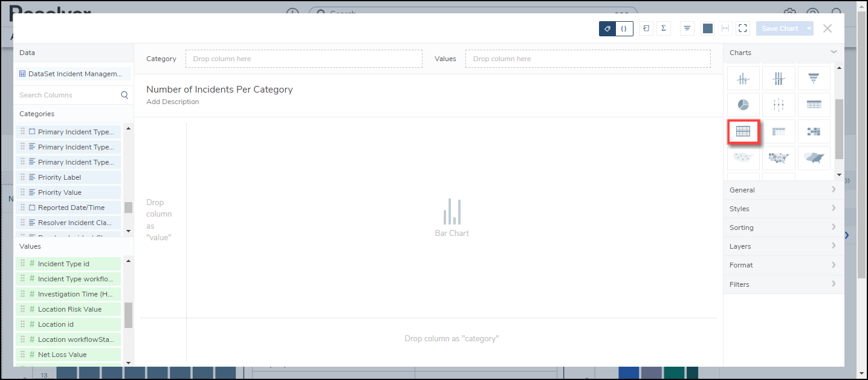Screen dimensions: 868x380
Task: Expand the Format section
Action: [x=783, y=265]
